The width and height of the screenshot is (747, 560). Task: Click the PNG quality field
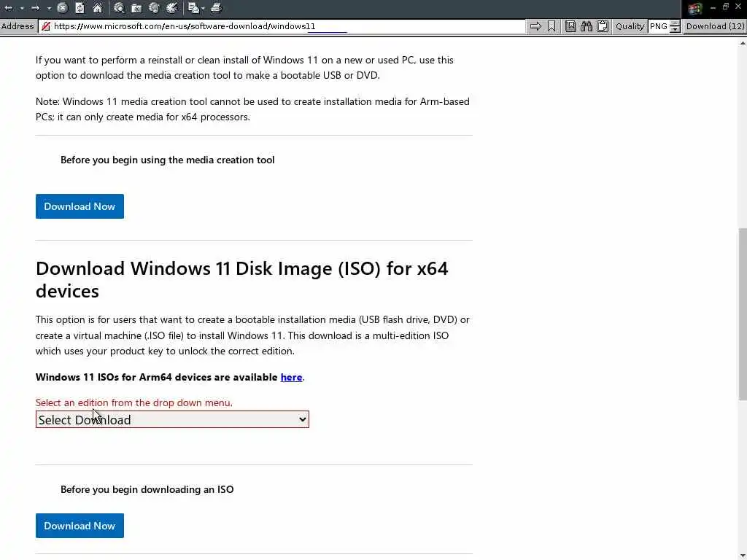pyautogui.click(x=659, y=26)
